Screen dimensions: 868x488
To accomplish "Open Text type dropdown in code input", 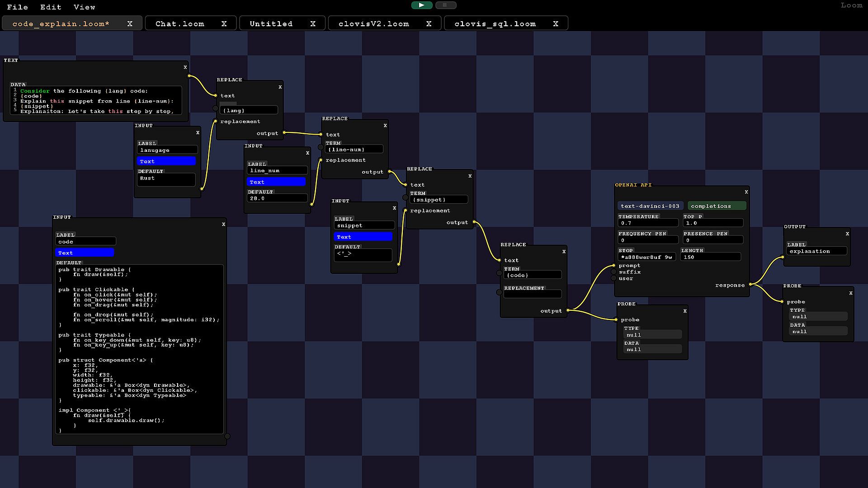I will (x=85, y=253).
